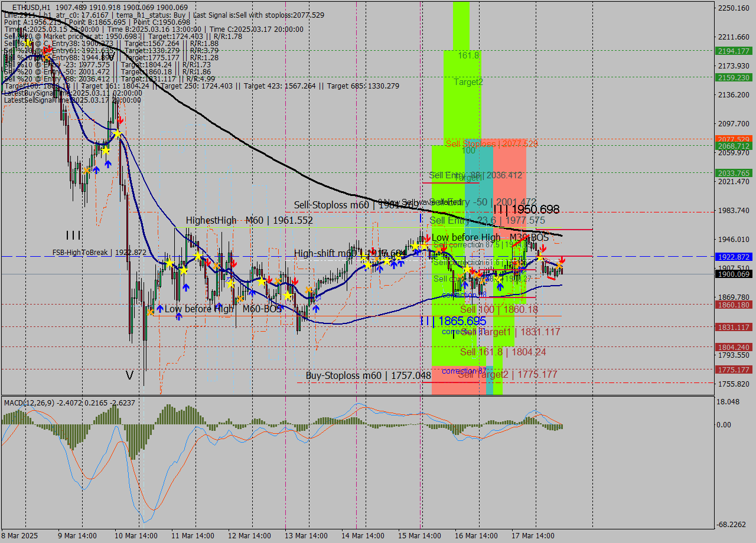Viewport: 756px width, 543px height.
Task: Click the red down arrow above the 10 Mar peak
Action: [x=120, y=120]
